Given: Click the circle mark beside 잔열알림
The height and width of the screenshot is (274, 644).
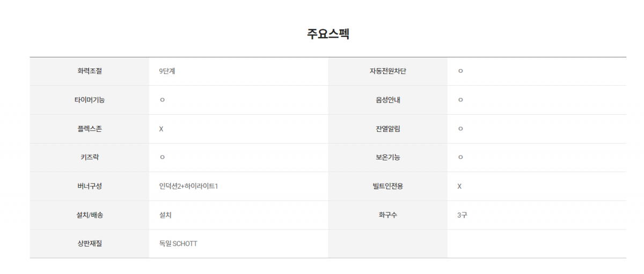Looking at the screenshot, I should [460, 129].
